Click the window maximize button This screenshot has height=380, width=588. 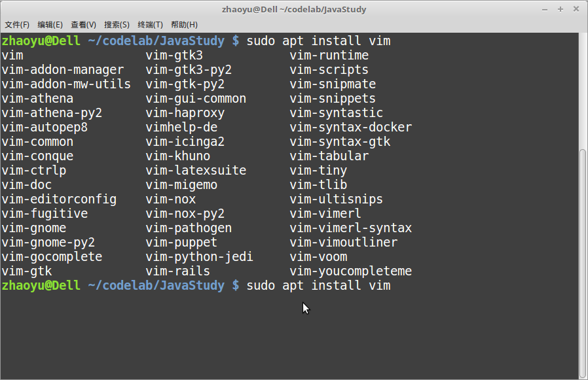pyautogui.click(x=560, y=9)
